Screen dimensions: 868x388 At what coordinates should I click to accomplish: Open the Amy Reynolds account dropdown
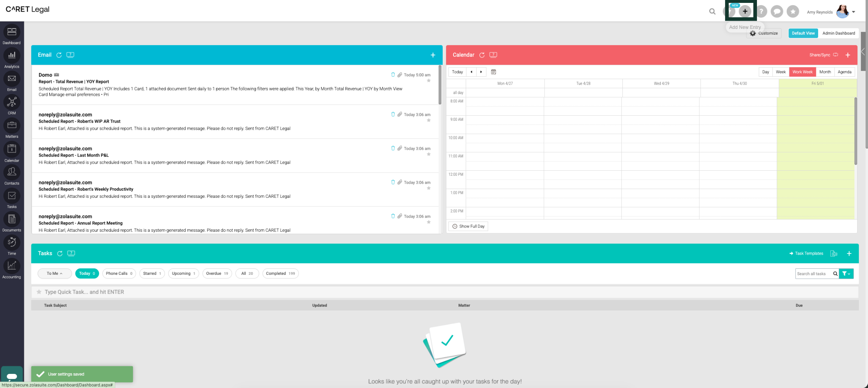pyautogui.click(x=853, y=12)
